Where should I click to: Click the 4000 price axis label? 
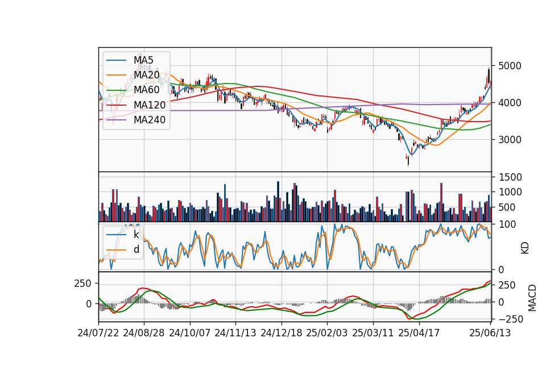point(510,103)
